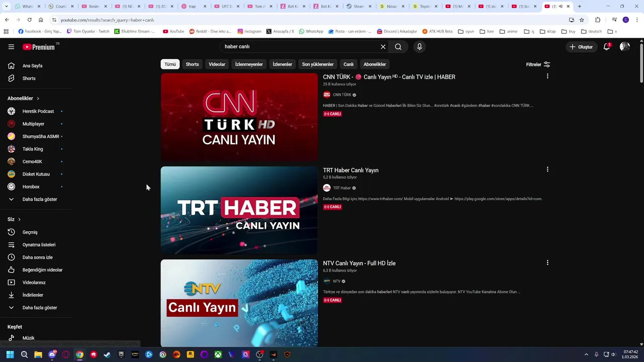Open the three-dot menu for NTV video
The image size is (644, 362).
tap(547, 262)
